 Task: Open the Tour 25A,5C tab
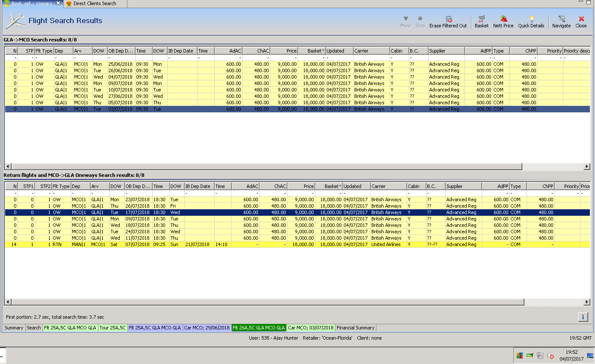click(x=112, y=328)
